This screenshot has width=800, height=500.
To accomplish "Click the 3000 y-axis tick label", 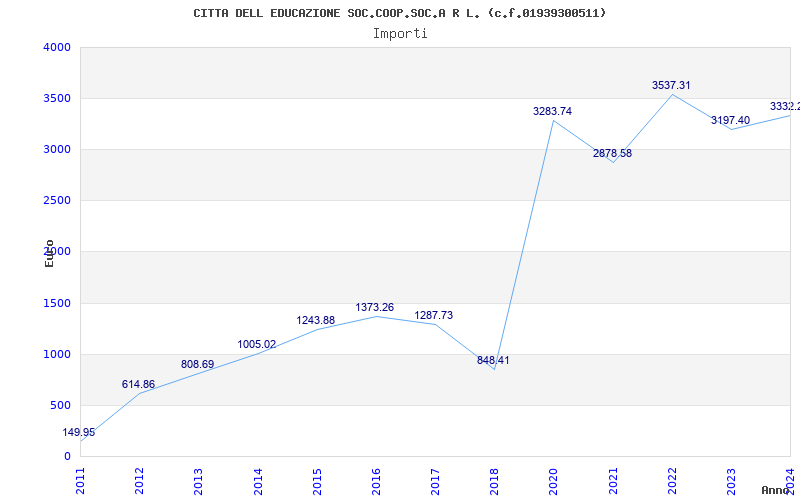I will click(57, 149).
